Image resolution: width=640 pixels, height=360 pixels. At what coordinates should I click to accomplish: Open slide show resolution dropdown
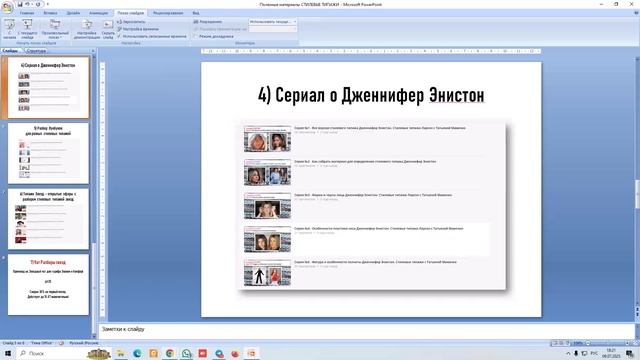[273, 22]
